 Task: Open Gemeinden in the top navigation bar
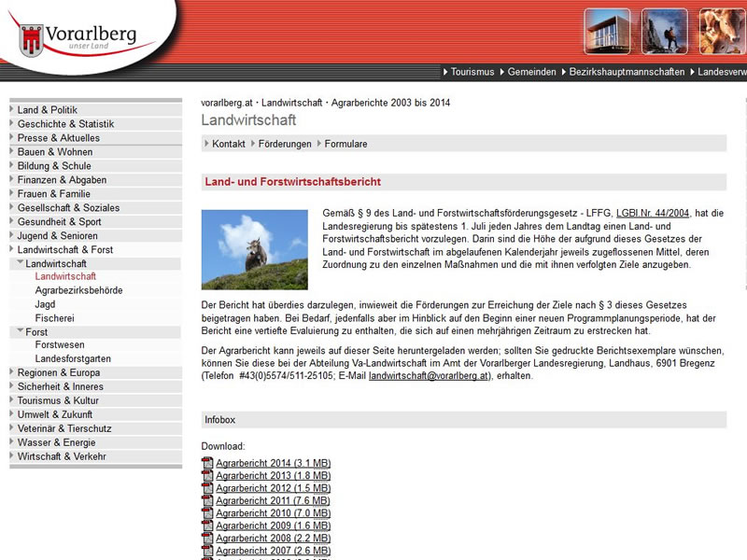tap(532, 72)
